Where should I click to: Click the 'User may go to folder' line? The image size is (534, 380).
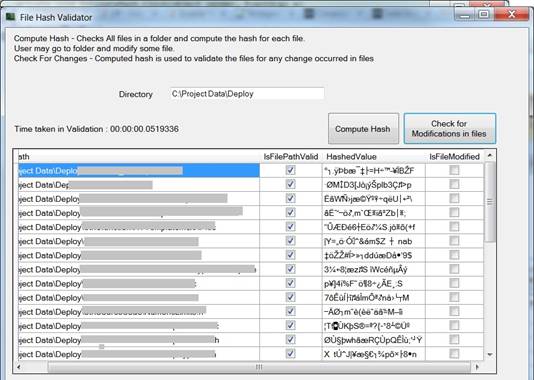[94, 48]
